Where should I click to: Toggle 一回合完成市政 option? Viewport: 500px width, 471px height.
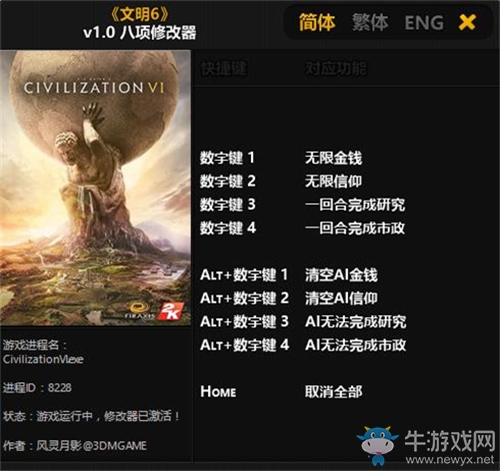[x=355, y=228]
